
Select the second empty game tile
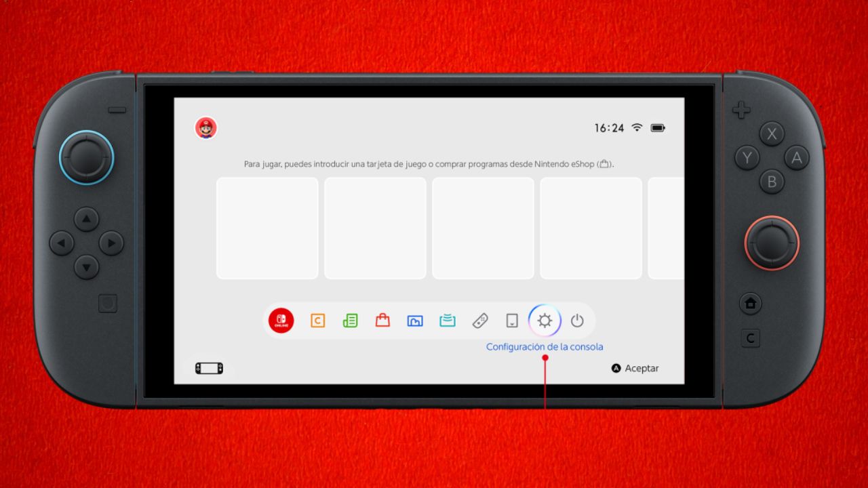(375, 228)
